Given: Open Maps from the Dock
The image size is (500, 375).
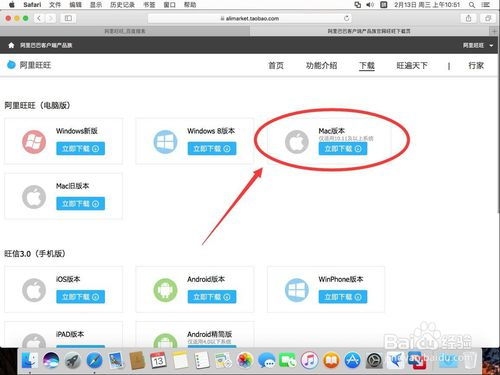Looking at the screenshot, I should click(x=223, y=360).
